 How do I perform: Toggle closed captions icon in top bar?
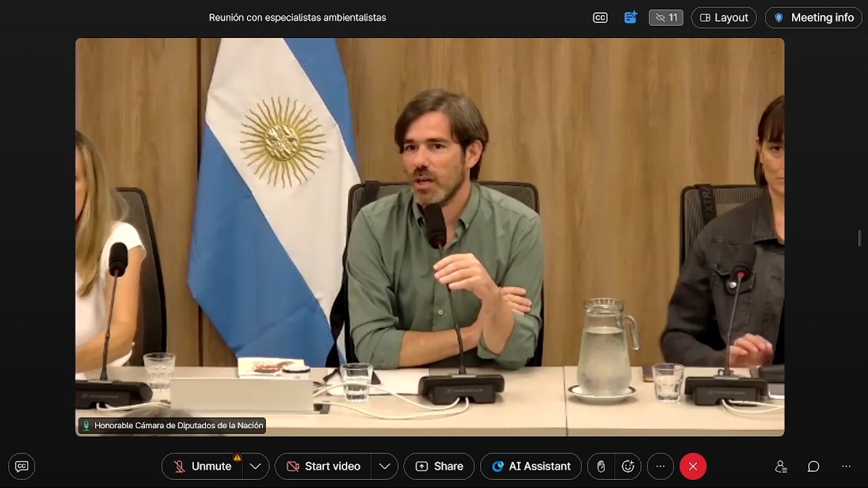point(600,18)
